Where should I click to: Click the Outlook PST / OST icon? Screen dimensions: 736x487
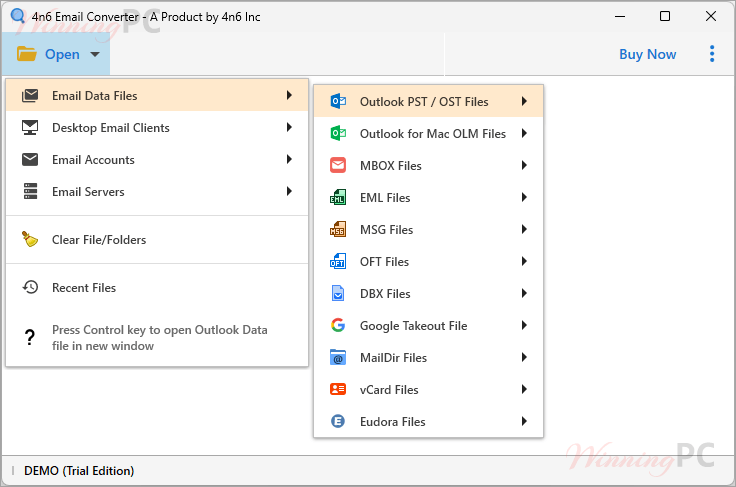tap(338, 101)
